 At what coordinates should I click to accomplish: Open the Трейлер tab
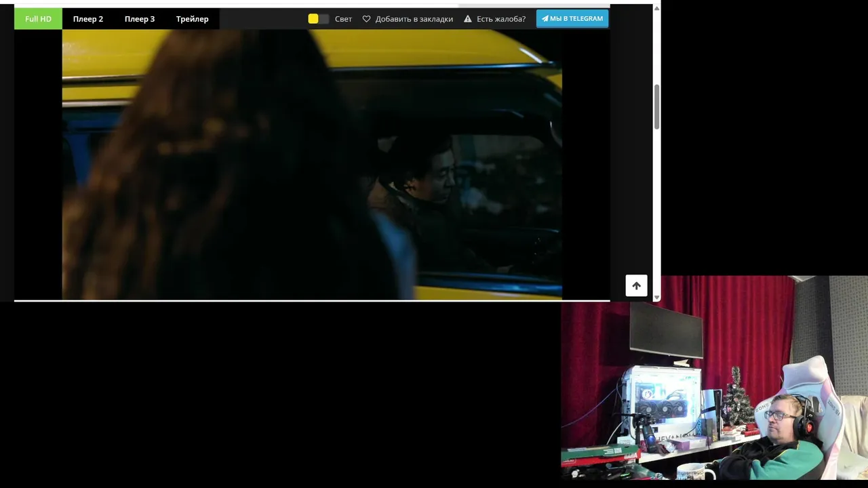(193, 19)
